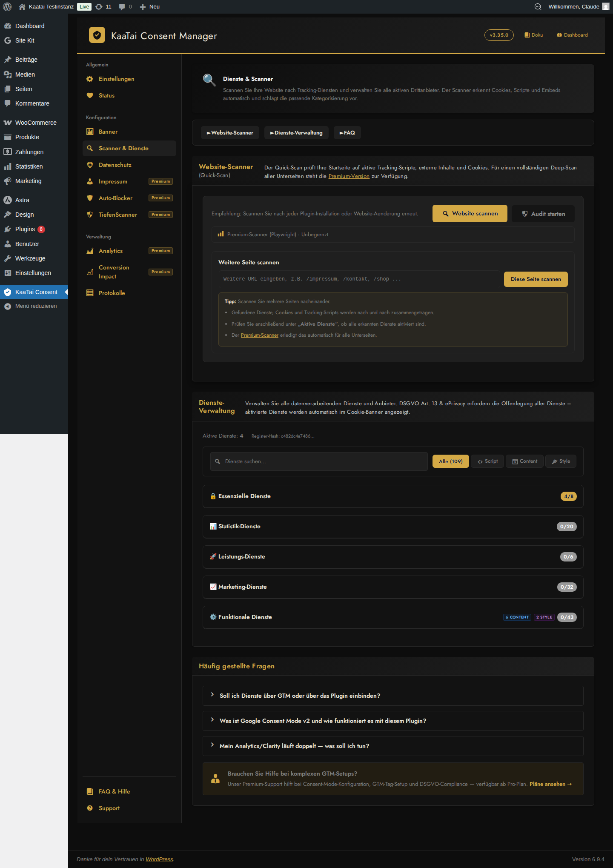This screenshot has width=613, height=868.
Task: Click the Dienste suchen search field
Action: pyautogui.click(x=319, y=461)
